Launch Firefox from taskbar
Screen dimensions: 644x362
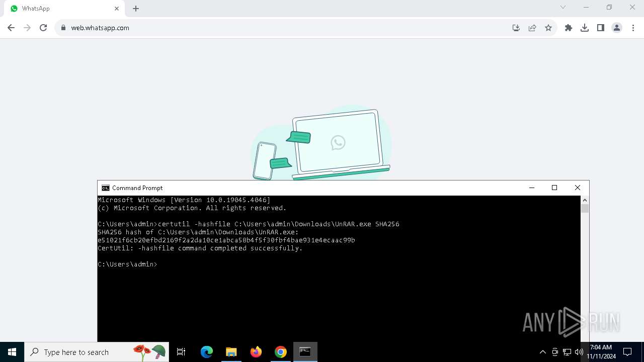click(256, 352)
